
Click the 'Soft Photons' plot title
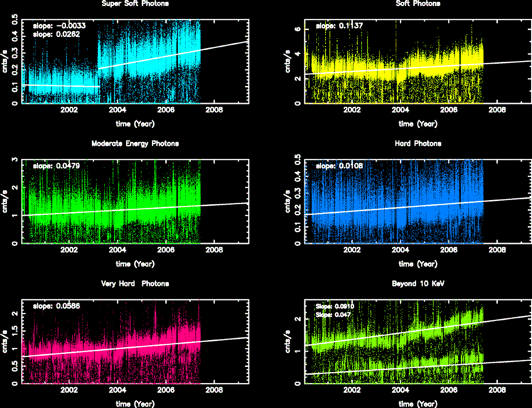tap(418, 4)
